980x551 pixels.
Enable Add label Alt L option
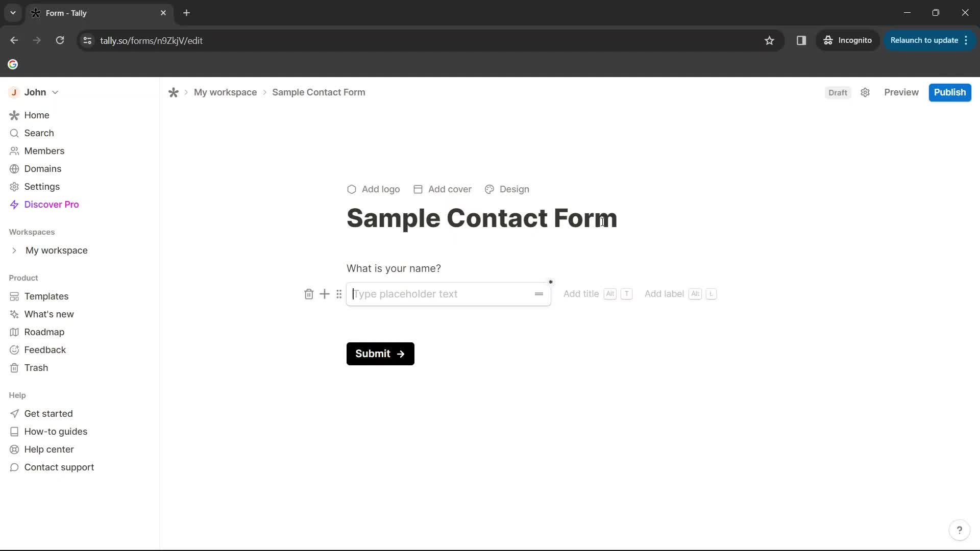665,293
